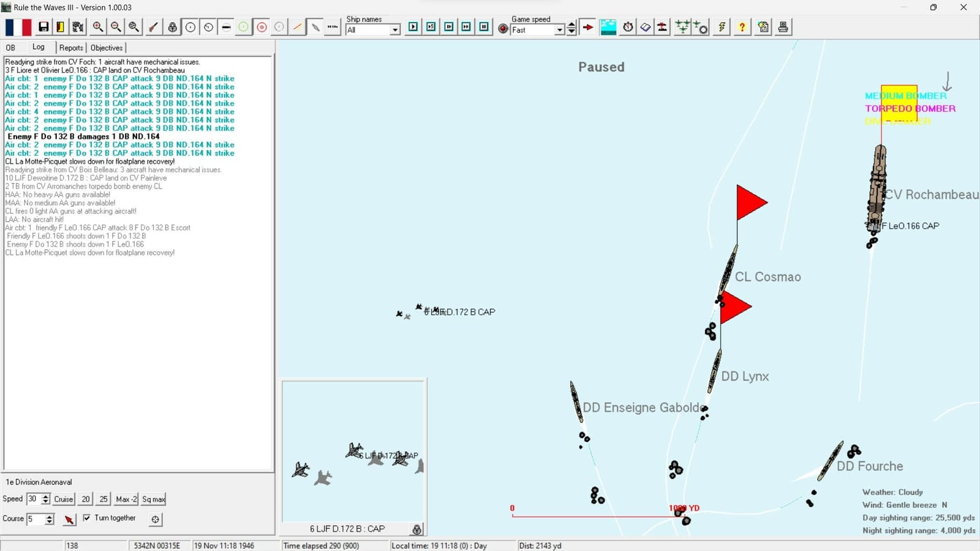980x551 pixels.
Task: Click the Course input field
Action: [x=35, y=519]
